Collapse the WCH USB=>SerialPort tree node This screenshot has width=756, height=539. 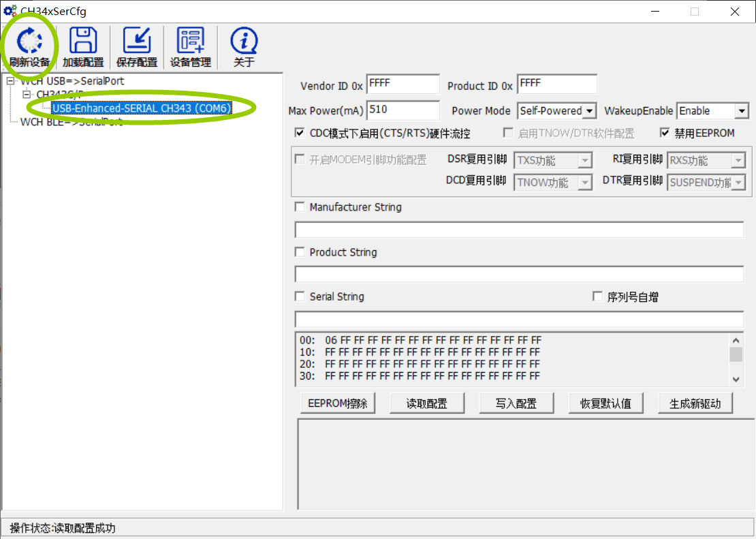pos(10,81)
